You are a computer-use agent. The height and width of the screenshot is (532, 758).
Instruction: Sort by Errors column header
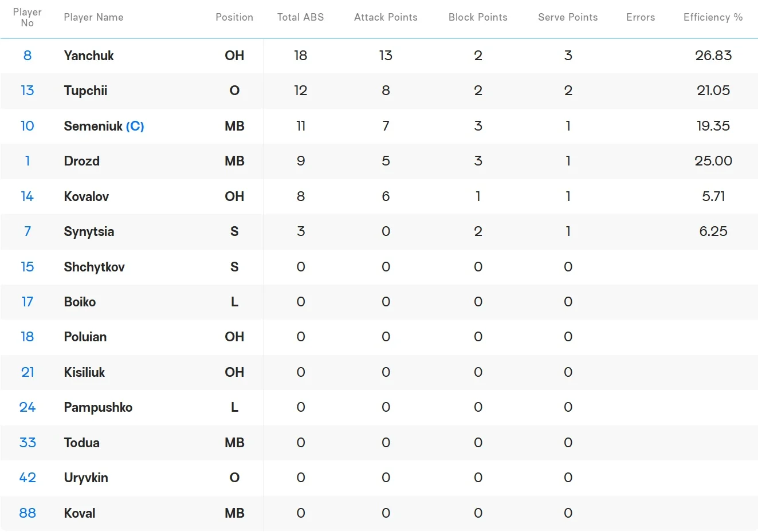641,17
